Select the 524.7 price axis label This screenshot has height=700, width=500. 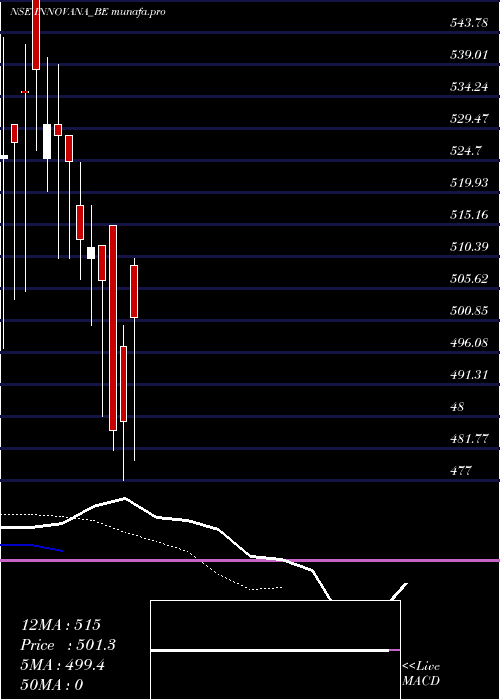(x=465, y=151)
